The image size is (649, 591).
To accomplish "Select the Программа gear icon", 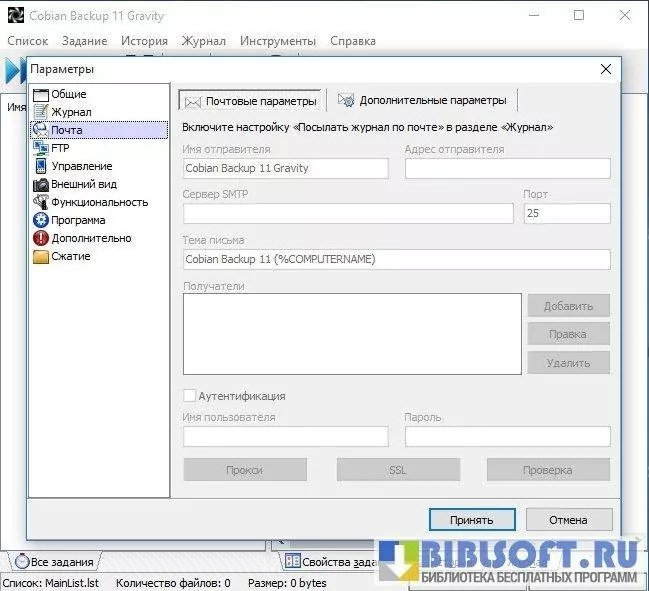I will coord(41,220).
